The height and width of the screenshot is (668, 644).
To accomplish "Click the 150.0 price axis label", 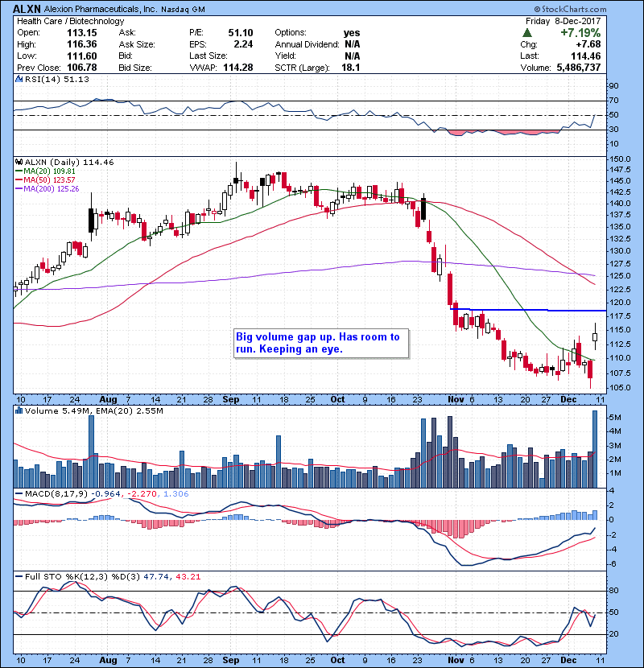I will click(620, 159).
